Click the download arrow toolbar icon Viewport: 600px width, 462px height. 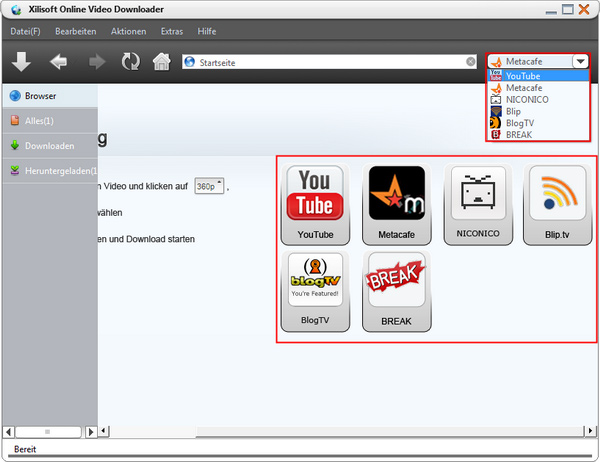(21, 62)
